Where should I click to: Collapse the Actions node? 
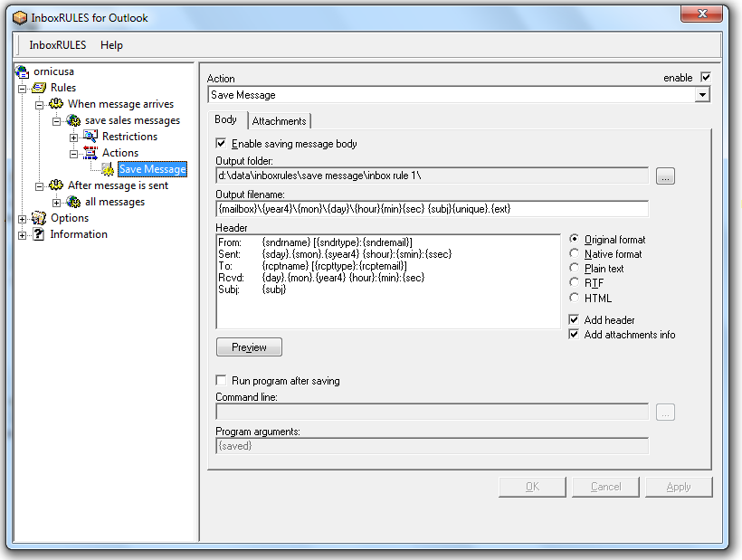[73, 154]
